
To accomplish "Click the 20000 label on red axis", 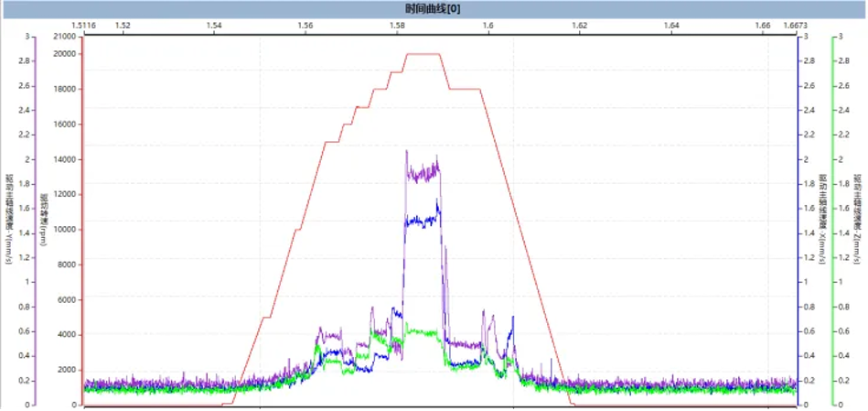I will click(65, 54).
